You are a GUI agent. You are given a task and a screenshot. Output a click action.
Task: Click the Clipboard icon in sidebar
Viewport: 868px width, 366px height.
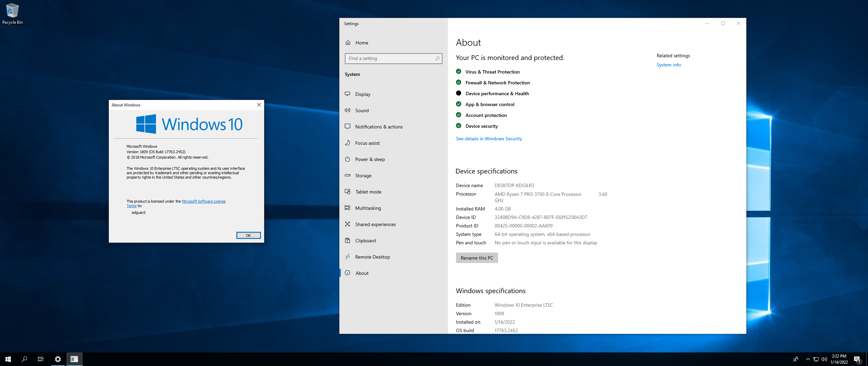point(348,240)
